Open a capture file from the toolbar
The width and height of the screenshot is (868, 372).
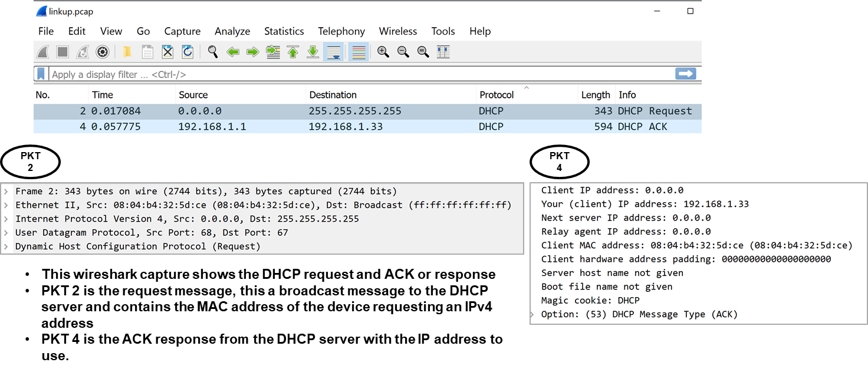pos(127,52)
